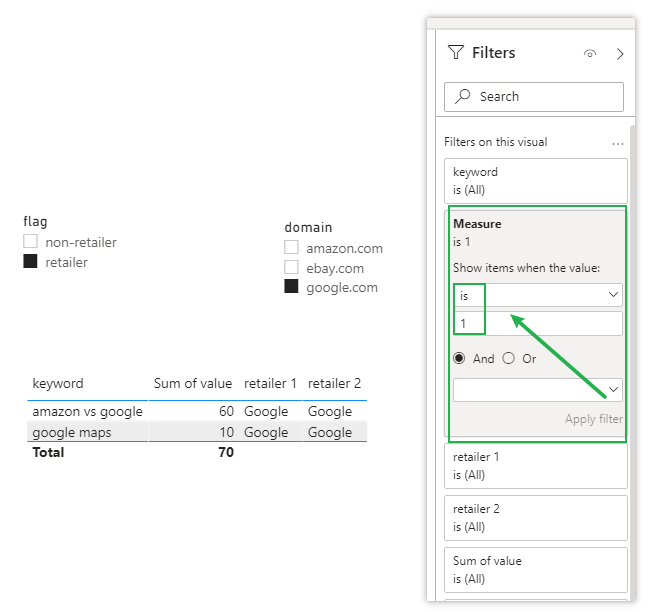Select the And radio button
Image resolution: width=660 pixels, height=612 pixels.
coord(459,358)
